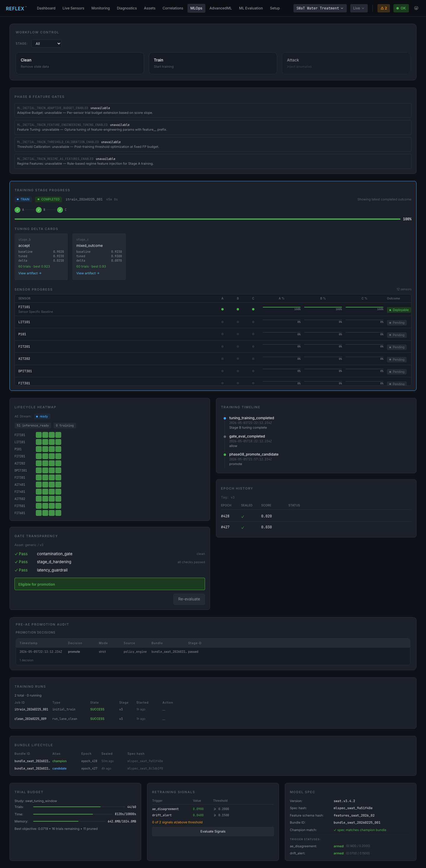
Task: Select the AIT202 sensor row
Action: click(213, 359)
